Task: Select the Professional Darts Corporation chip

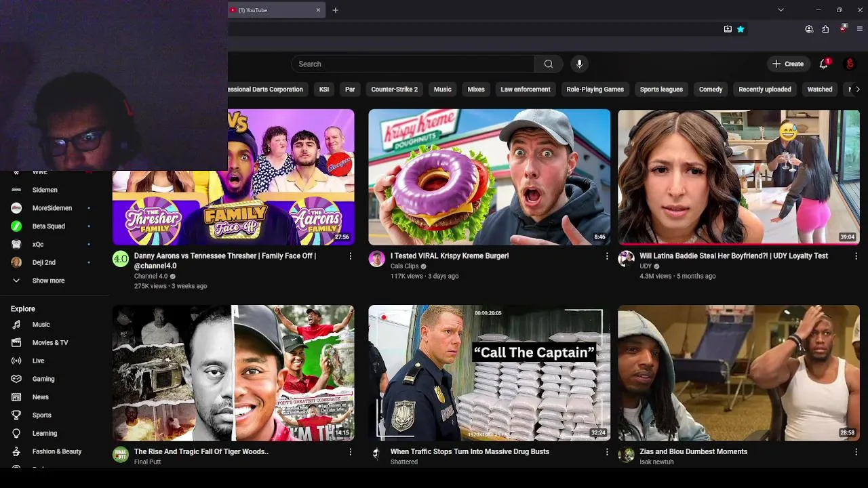Action: (268, 89)
